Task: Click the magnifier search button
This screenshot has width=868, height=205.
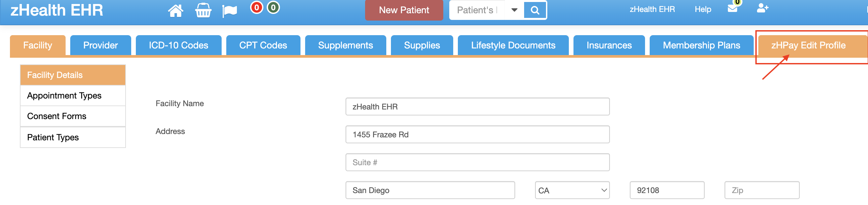Action: pos(535,10)
